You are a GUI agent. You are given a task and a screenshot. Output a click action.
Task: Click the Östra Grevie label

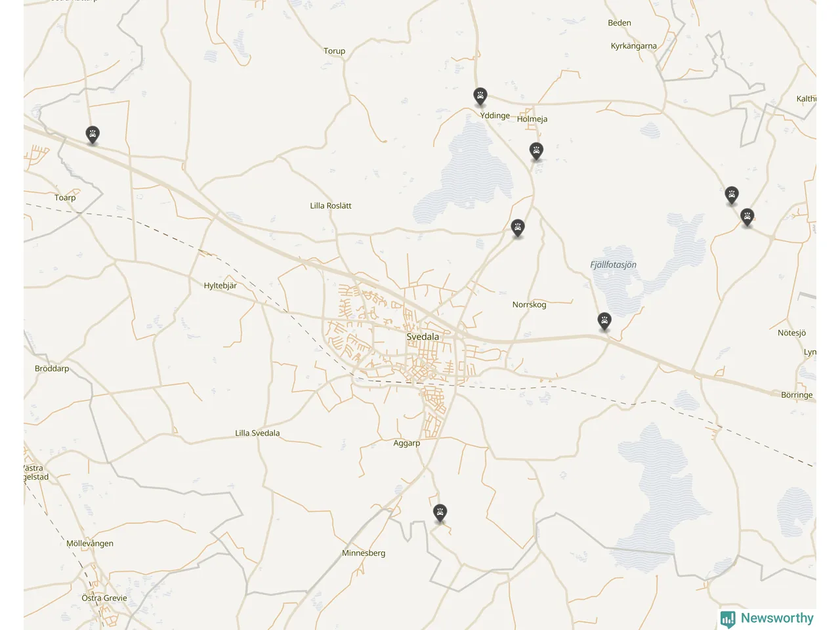click(x=104, y=598)
